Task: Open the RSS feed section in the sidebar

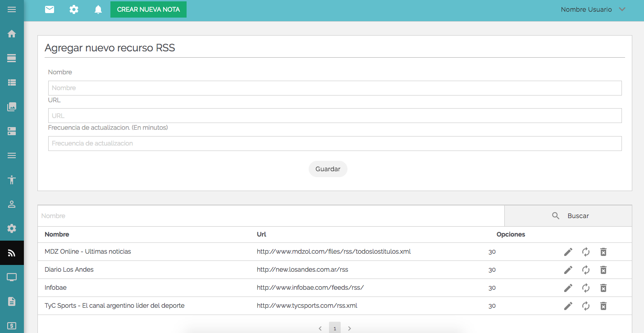Action: pyautogui.click(x=12, y=253)
